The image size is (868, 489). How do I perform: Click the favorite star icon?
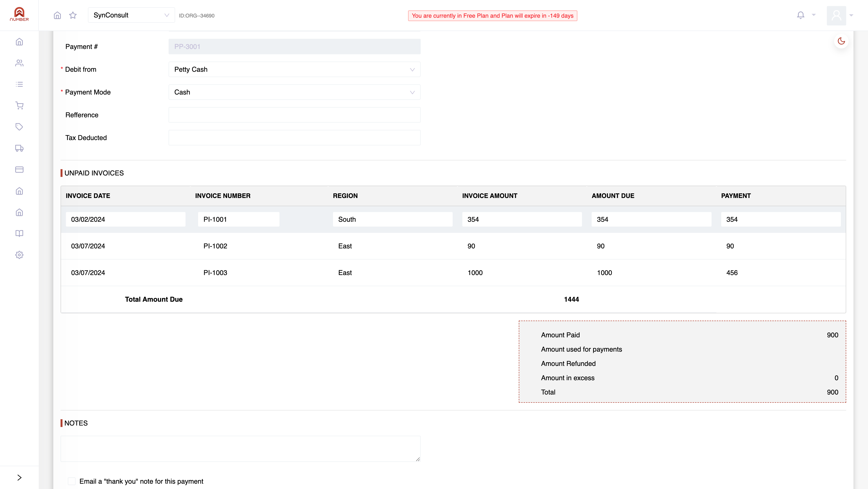(73, 15)
